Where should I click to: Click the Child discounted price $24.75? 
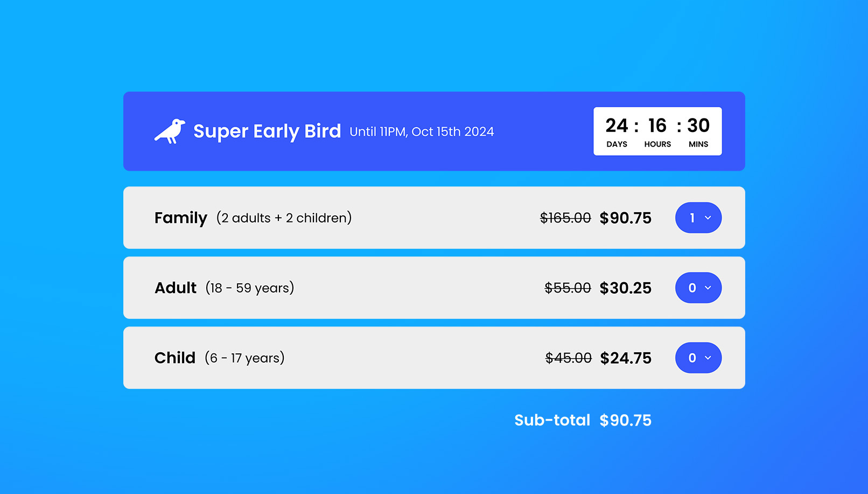[x=626, y=358]
